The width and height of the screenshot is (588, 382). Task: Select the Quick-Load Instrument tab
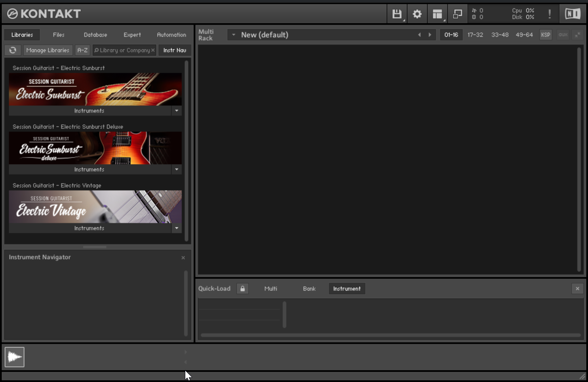click(x=347, y=289)
